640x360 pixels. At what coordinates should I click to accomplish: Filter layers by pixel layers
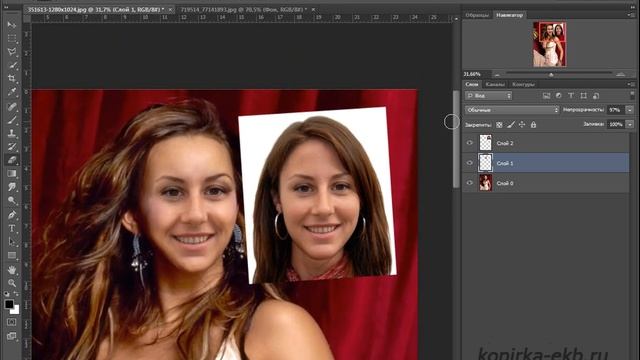coord(547,96)
